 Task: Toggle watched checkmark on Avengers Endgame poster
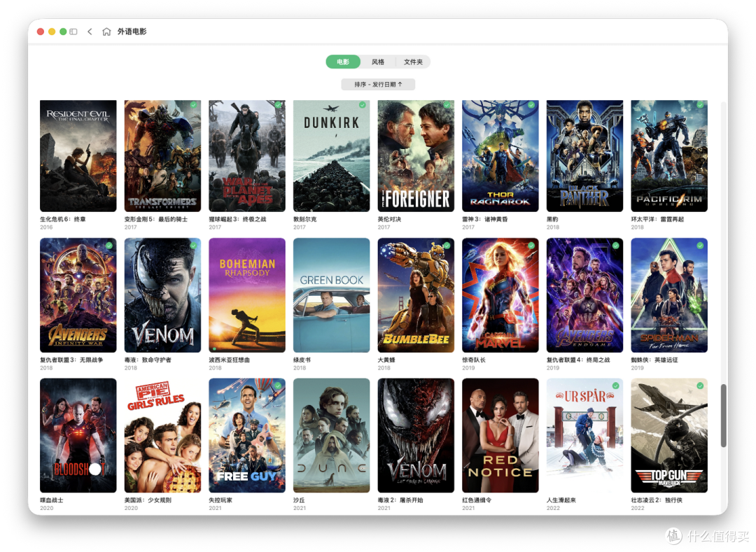pyautogui.click(x=615, y=245)
